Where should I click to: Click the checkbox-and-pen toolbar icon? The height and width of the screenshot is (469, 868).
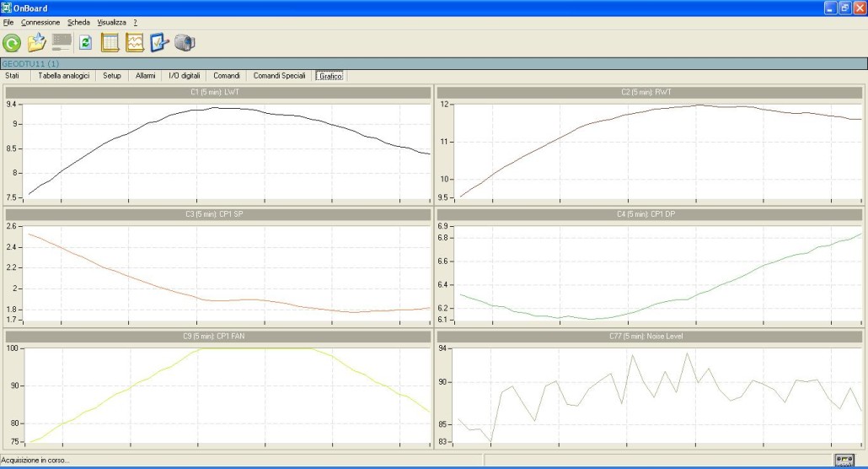click(x=160, y=43)
